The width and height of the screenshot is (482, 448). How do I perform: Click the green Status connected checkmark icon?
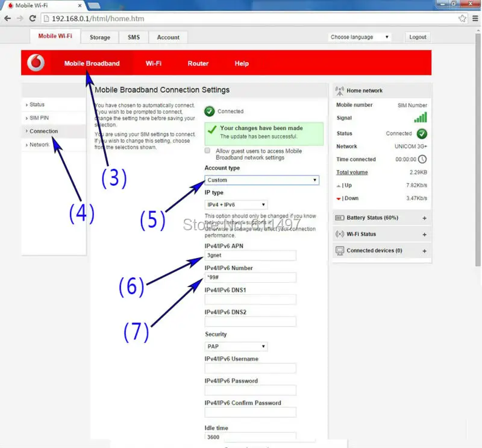422,133
